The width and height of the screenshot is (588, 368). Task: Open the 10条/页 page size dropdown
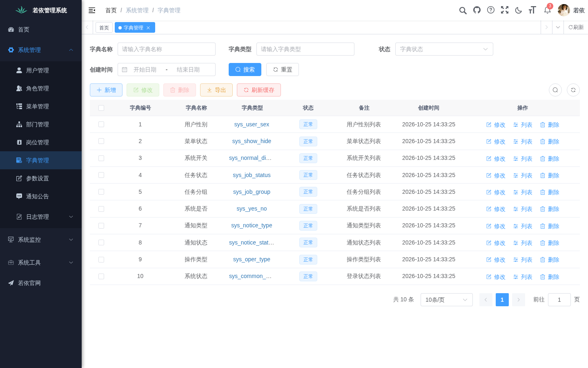447,300
